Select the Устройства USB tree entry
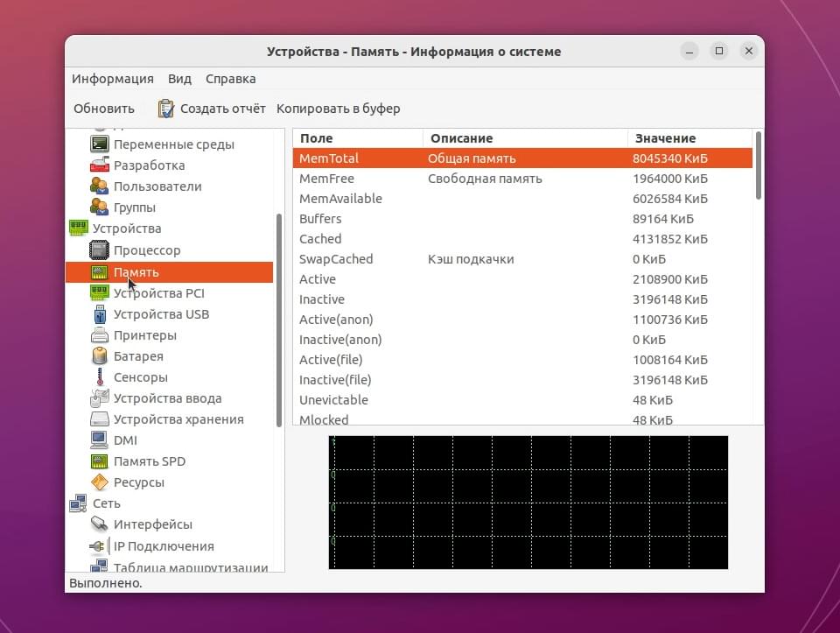 pyautogui.click(x=161, y=314)
